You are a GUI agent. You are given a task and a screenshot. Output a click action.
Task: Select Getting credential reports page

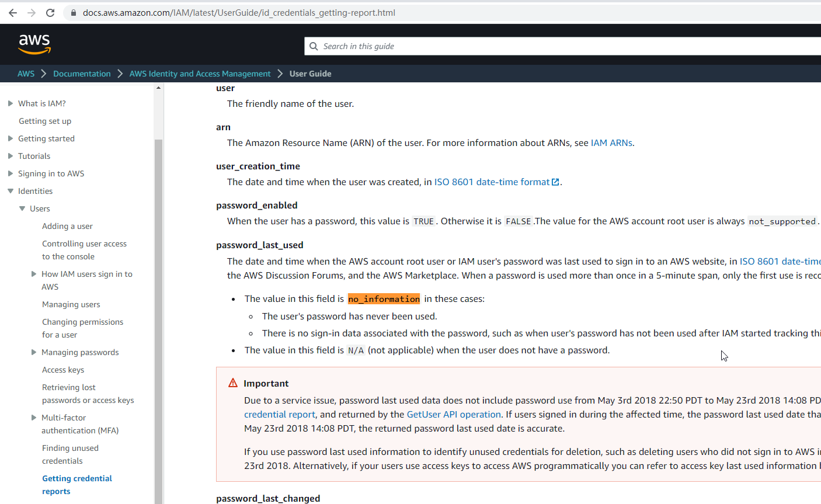(x=77, y=485)
